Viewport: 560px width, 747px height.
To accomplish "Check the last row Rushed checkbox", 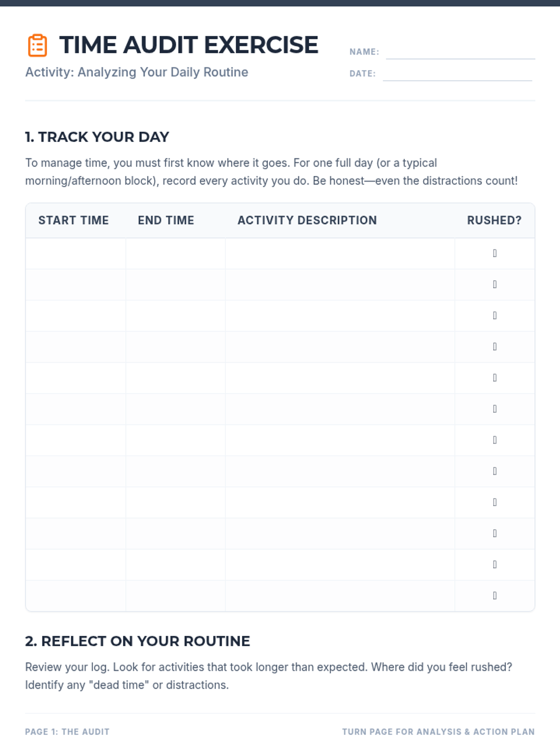I will click(x=495, y=596).
